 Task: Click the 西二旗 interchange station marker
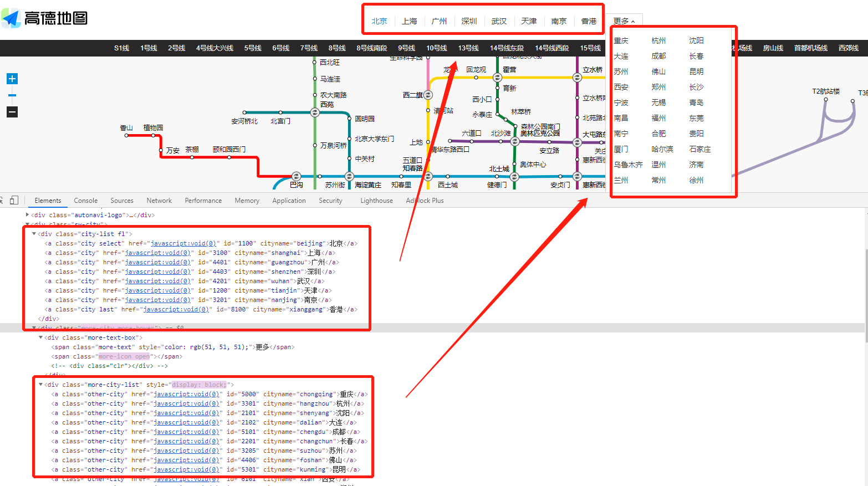pyautogui.click(x=428, y=95)
